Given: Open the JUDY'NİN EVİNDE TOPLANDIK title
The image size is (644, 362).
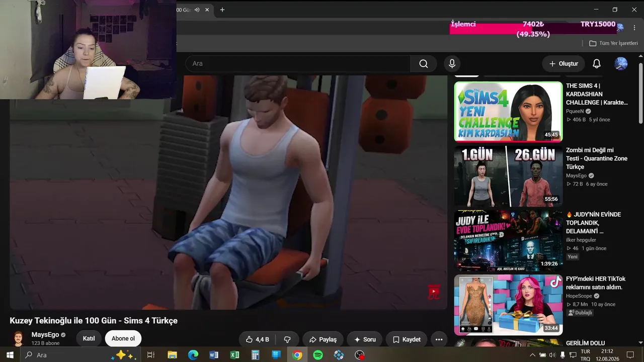Looking at the screenshot, I should click(x=595, y=223).
